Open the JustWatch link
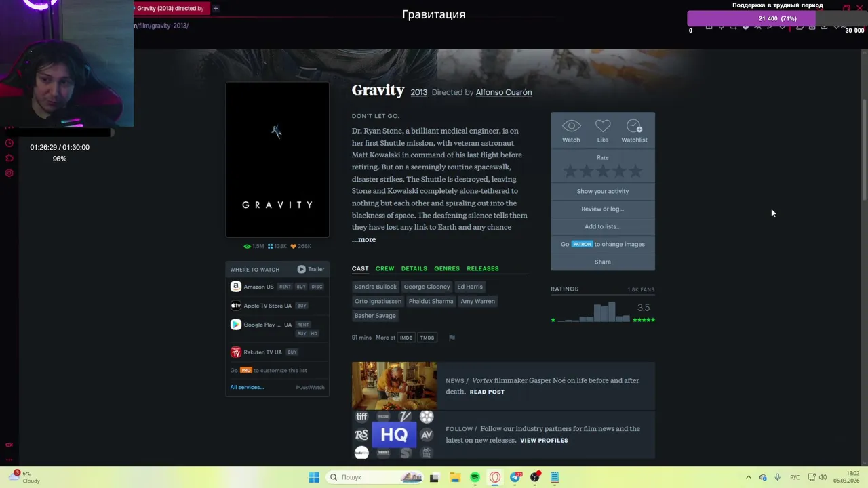 tap(311, 388)
